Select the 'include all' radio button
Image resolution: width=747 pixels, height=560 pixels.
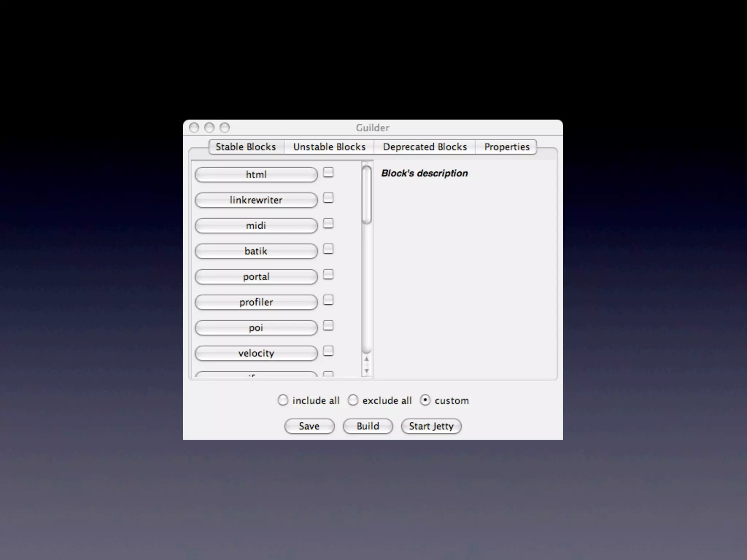(283, 400)
